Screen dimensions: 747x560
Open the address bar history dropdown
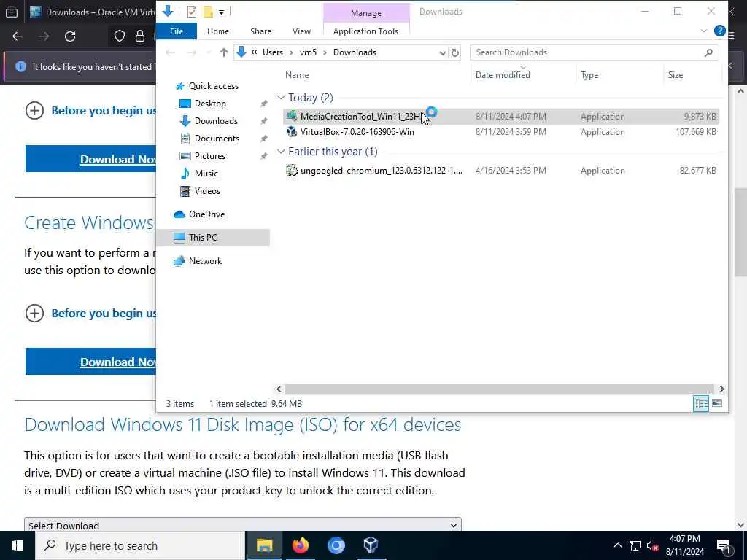pyautogui.click(x=442, y=52)
